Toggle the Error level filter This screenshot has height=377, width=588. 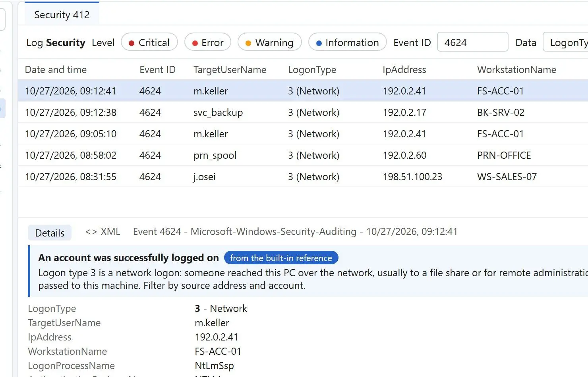pyautogui.click(x=207, y=42)
